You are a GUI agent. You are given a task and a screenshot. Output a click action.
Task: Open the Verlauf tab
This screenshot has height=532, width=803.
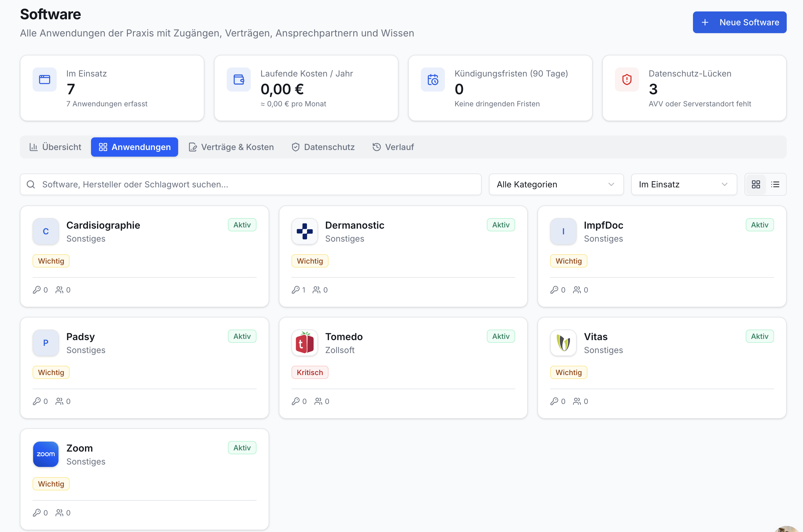coord(393,147)
